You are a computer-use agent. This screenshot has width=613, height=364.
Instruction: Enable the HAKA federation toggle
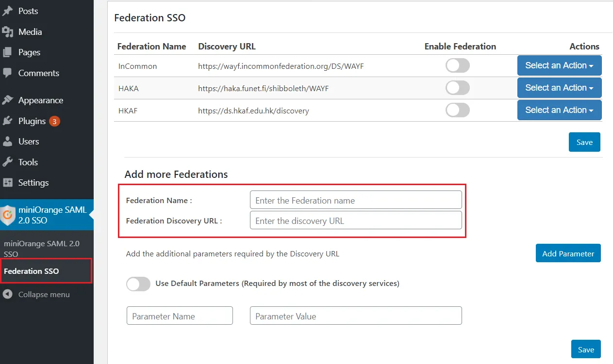[x=457, y=88]
